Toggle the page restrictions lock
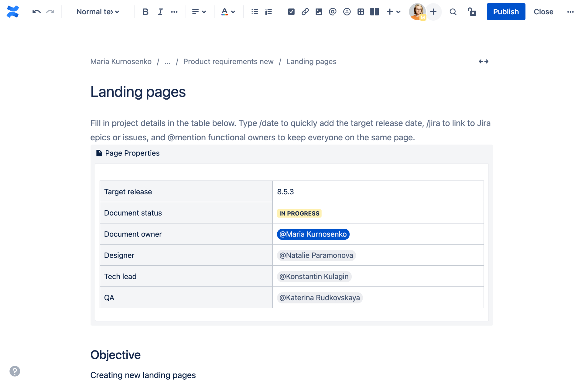 pos(472,12)
